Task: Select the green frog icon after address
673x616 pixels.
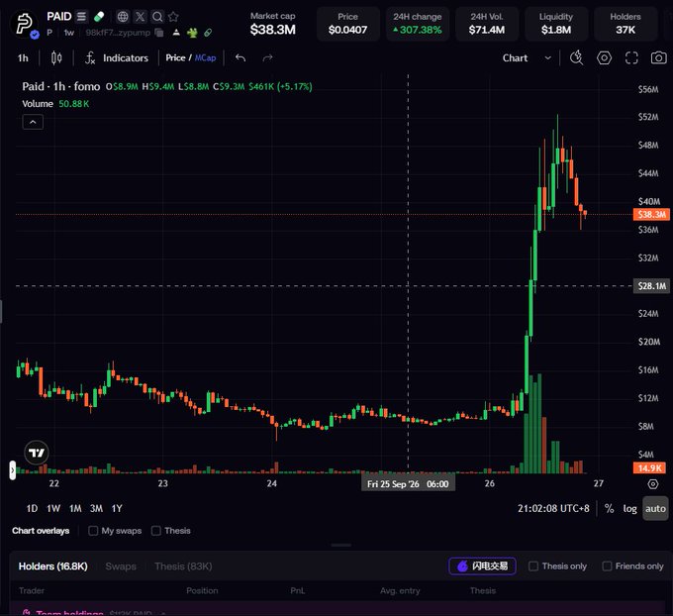Action: click(x=192, y=33)
